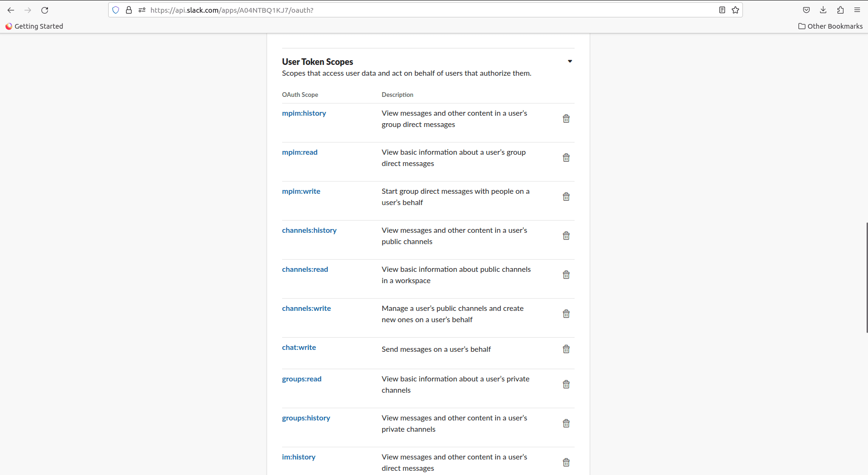This screenshot has width=868, height=475.
Task: Remove the mpim:write scope
Action: pos(566,197)
